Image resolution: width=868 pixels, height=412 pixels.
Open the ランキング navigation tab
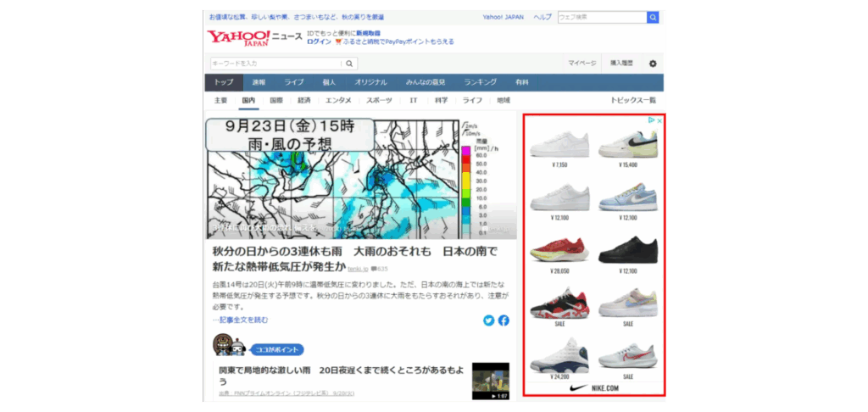click(x=480, y=82)
